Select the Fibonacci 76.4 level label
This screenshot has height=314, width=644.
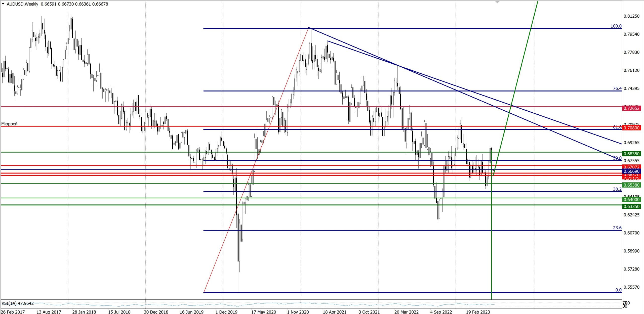[617, 88]
